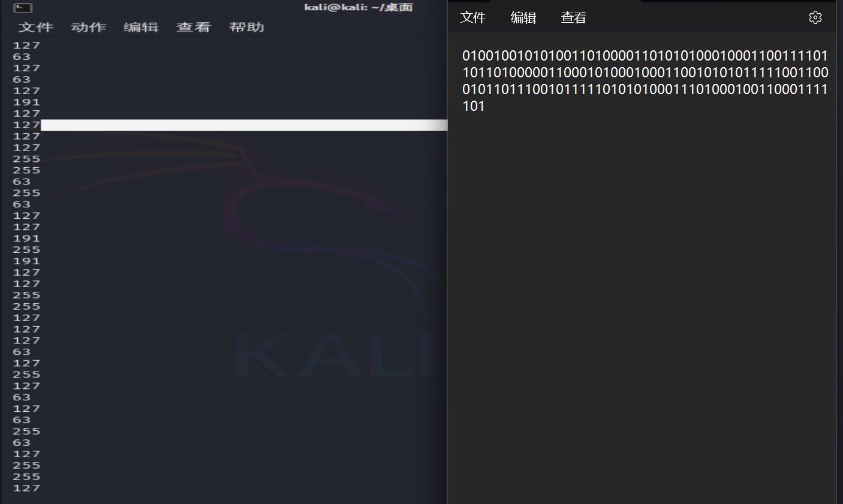843x504 pixels.
Task: Click the KALI watermark in the terminal background
Action: pos(333,355)
